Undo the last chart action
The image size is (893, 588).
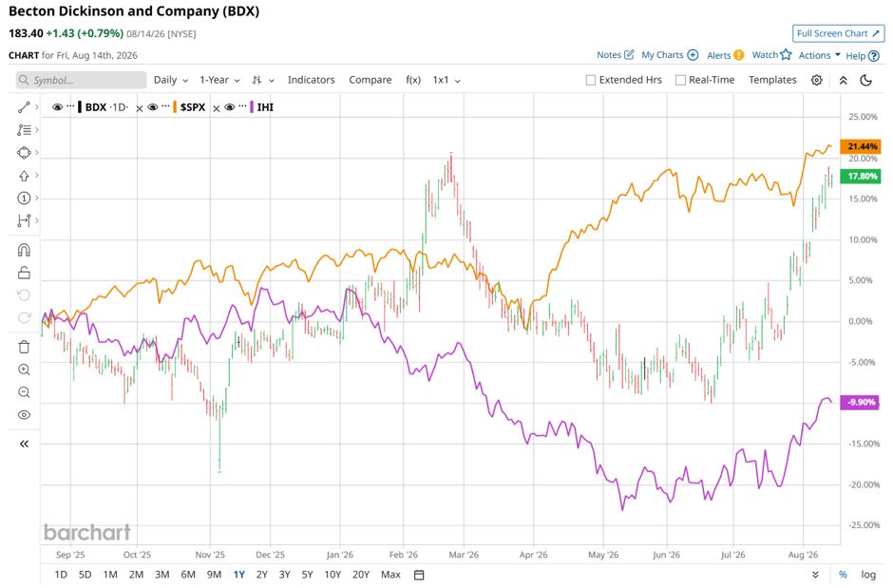point(24,294)
